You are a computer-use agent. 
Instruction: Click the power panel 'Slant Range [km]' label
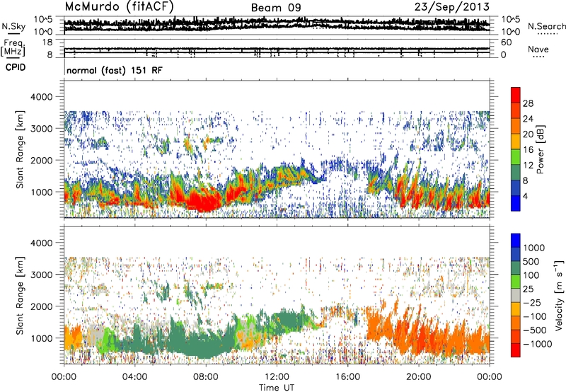pos(20,149)
